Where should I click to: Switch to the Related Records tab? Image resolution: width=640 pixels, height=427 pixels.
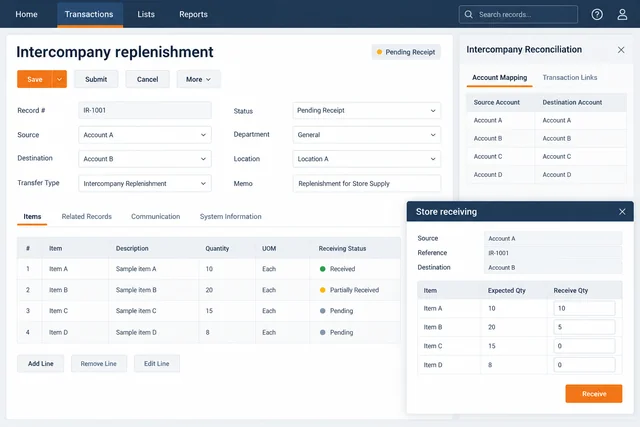click(x=87, y=216)
